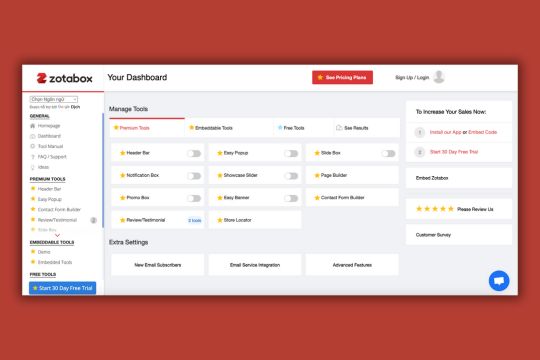Image resolution: width=540 pixels, height=360 pixels.
Task: Open Homepage in the sidebar
Action: click(49, 126)
